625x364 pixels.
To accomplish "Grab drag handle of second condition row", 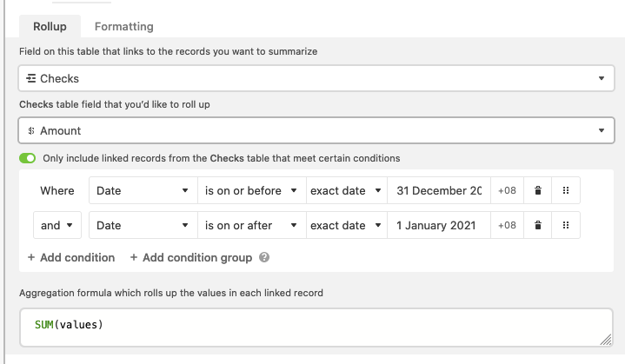I will (x=566, y=225).
